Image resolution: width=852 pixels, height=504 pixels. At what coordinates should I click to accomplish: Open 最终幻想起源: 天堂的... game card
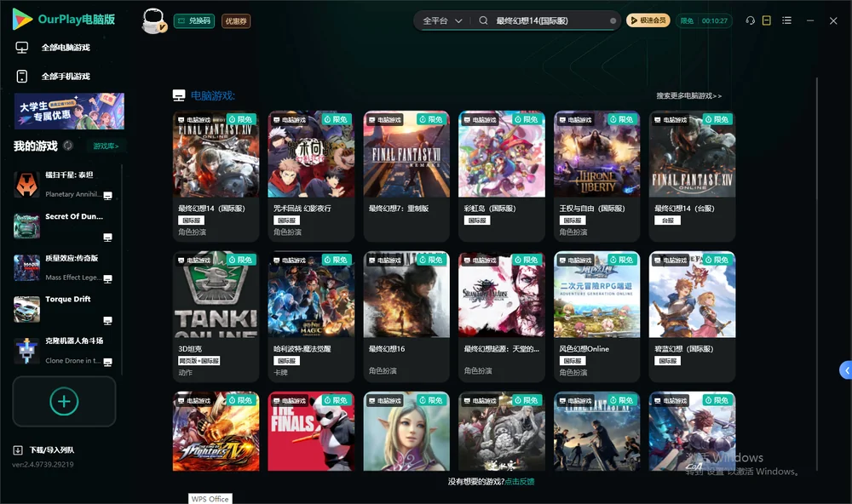click(x=502, y=317)
